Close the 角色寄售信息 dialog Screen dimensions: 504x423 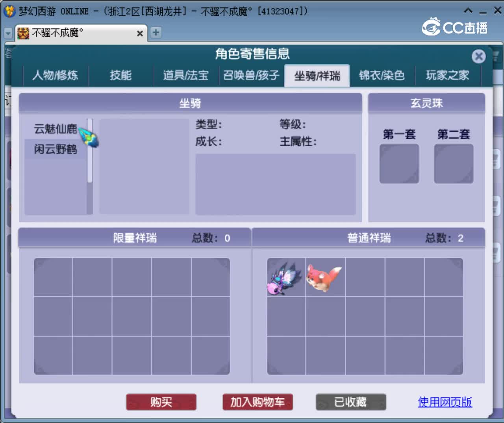[479, 56]
